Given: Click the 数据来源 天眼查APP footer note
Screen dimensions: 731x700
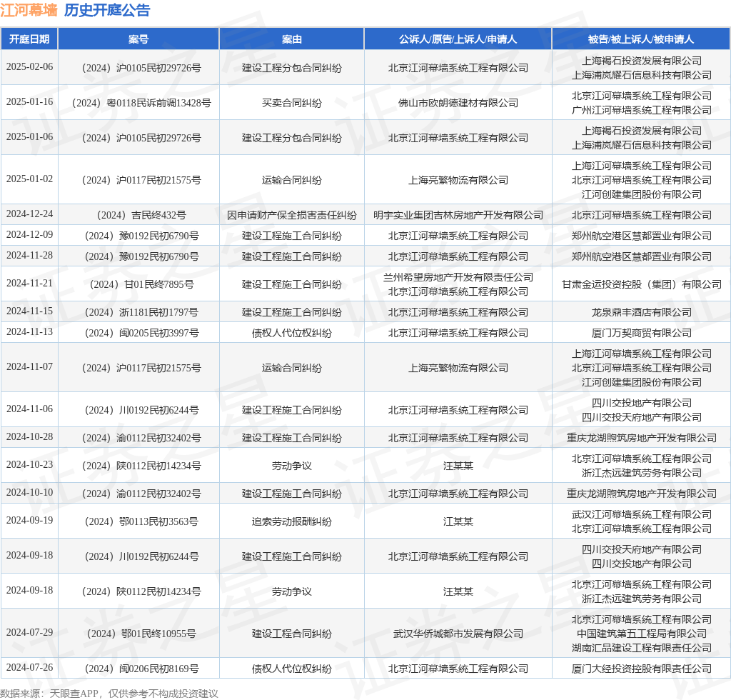Looking at the screenshot, I should pyautogui.click(x=109, y=694).
